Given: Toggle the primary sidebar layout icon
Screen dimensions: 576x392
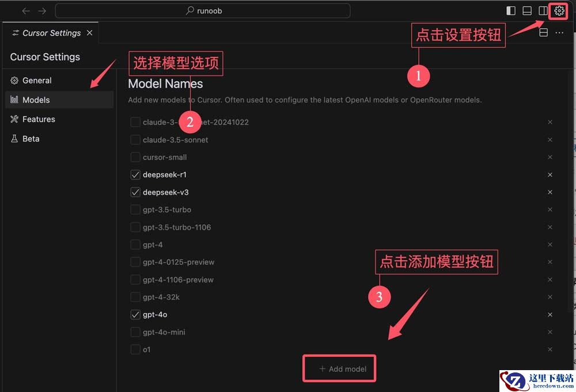Looking at the screenshot, I should [x=510, y=10].
